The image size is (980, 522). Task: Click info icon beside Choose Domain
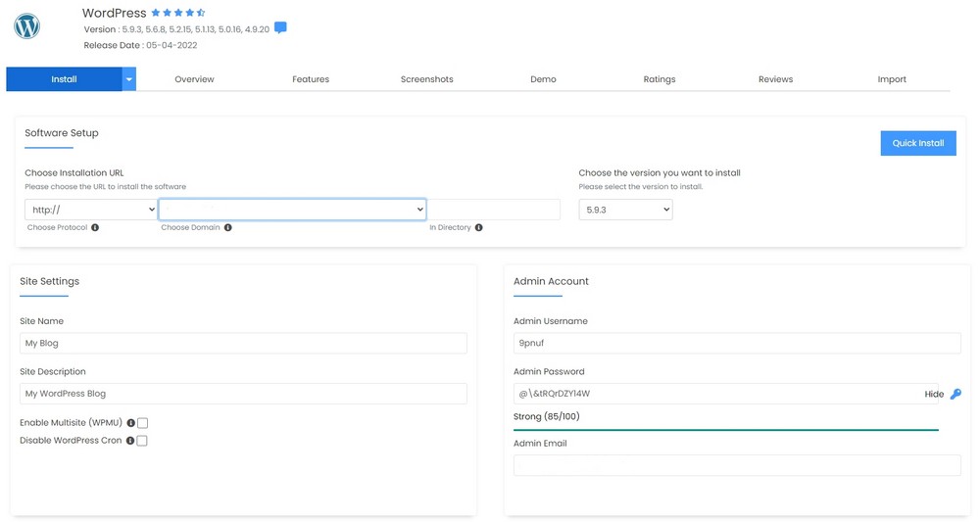coord(228,227)
